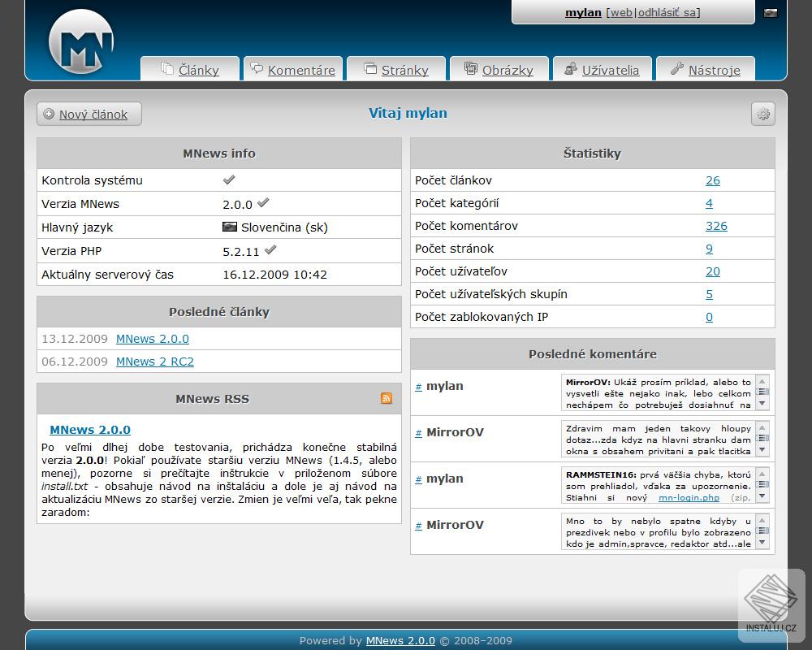This screenshot has width=812, height=650.
Task: Open the Články tab
Action: tap(189, 69)
